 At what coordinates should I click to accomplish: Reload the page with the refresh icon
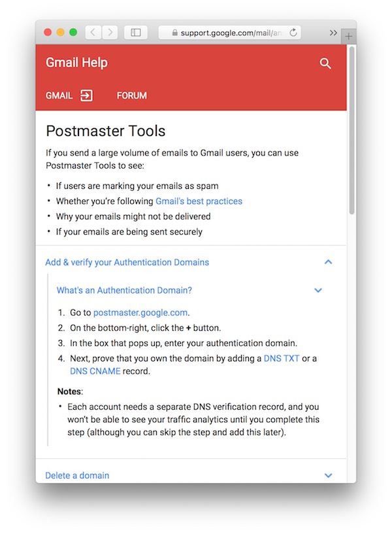click(x=293, y=32)
